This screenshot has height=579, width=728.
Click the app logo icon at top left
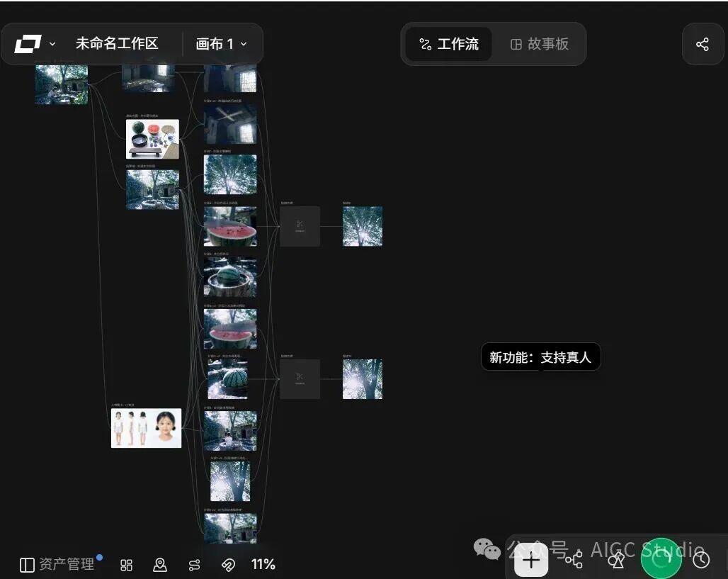point(28,44)
